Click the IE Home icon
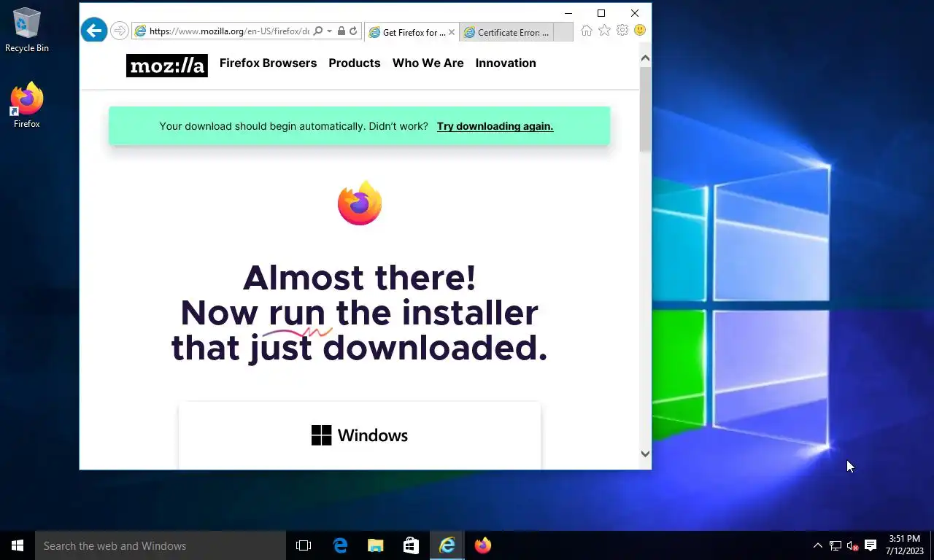This screenshot has height=560, width=934. click(586, 30)
